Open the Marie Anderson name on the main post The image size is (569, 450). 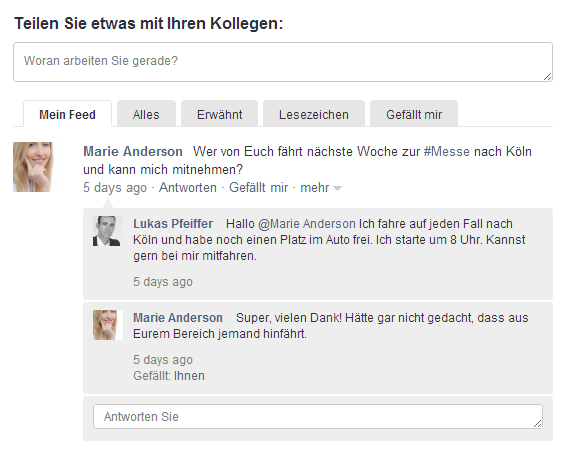coord(133,151)
